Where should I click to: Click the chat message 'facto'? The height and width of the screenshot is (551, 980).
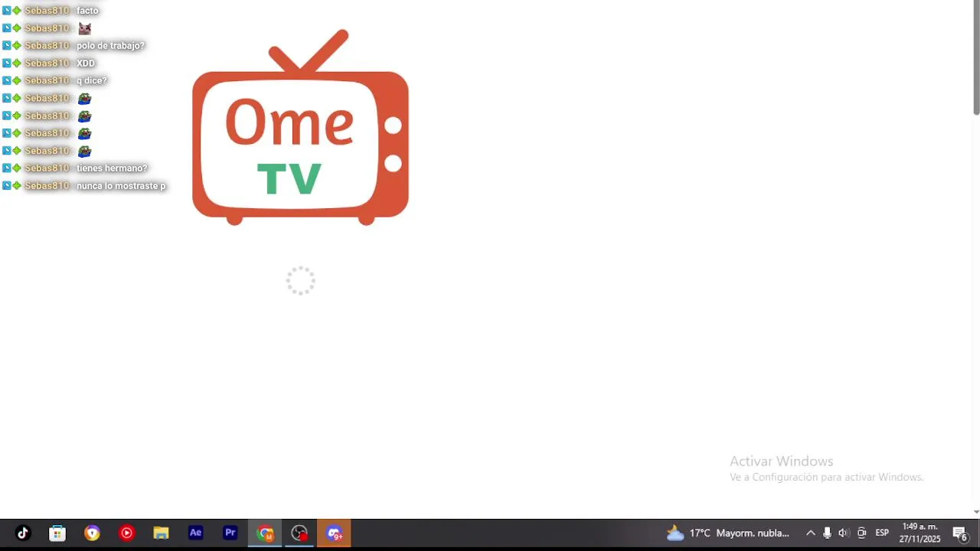(87, 11)
